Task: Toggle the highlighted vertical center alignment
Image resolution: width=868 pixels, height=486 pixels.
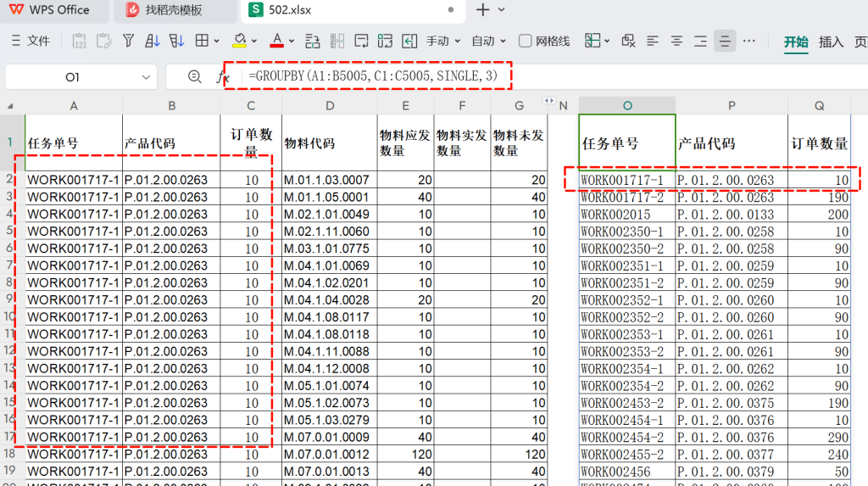Action: [725, 41]
